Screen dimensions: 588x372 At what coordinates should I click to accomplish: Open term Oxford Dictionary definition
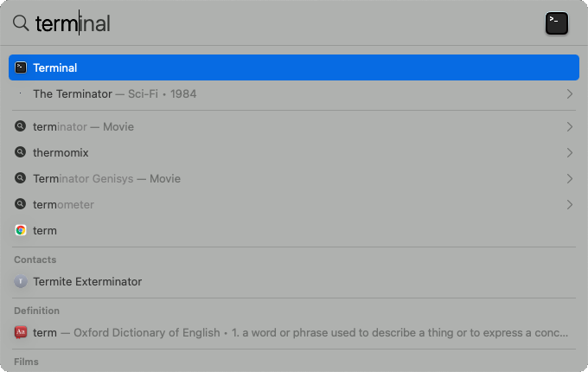[x=294, y=332]
